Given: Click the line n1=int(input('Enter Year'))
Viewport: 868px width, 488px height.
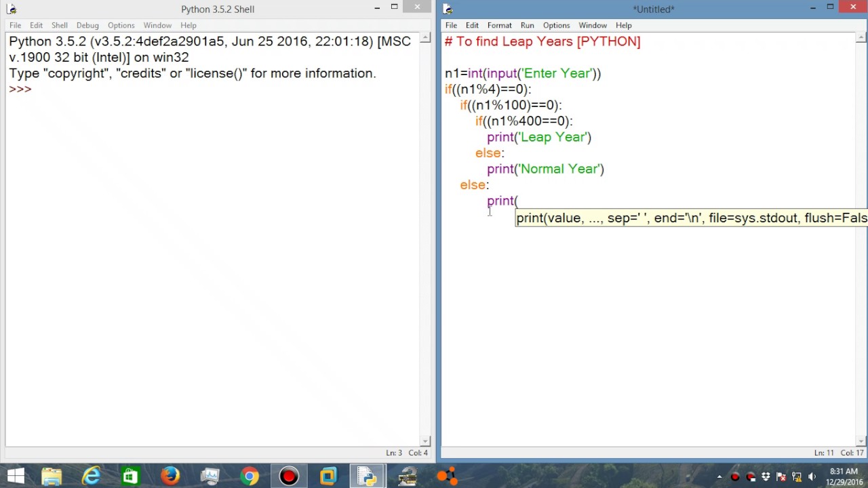Looking at the screenshot, I should click(x=523, y=73).
